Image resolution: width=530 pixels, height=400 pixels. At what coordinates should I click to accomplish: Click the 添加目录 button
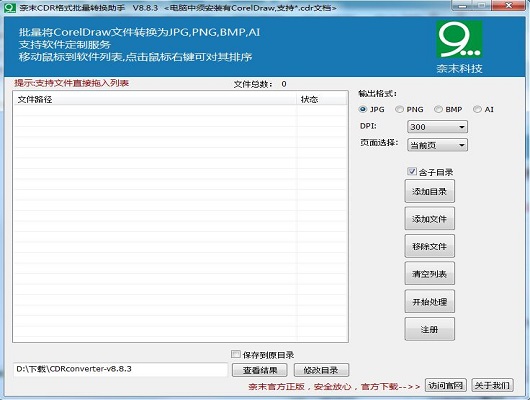coord(430,191)
